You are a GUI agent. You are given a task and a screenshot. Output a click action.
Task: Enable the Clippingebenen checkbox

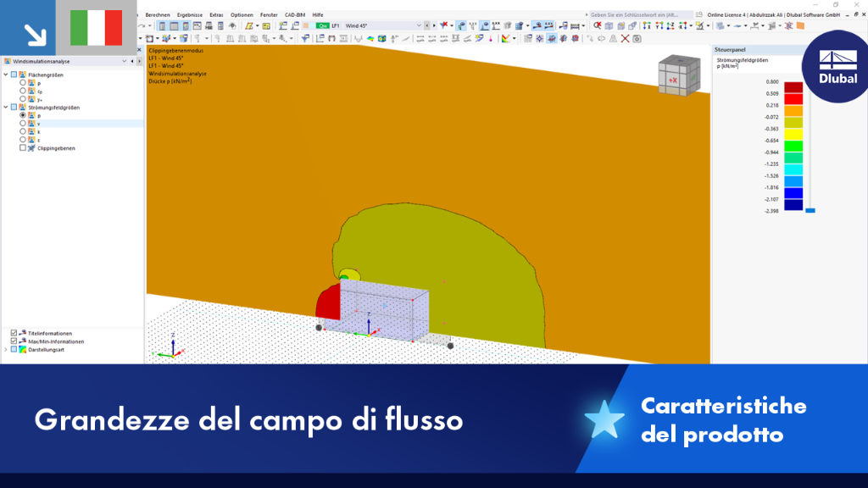tap(23, 147)
